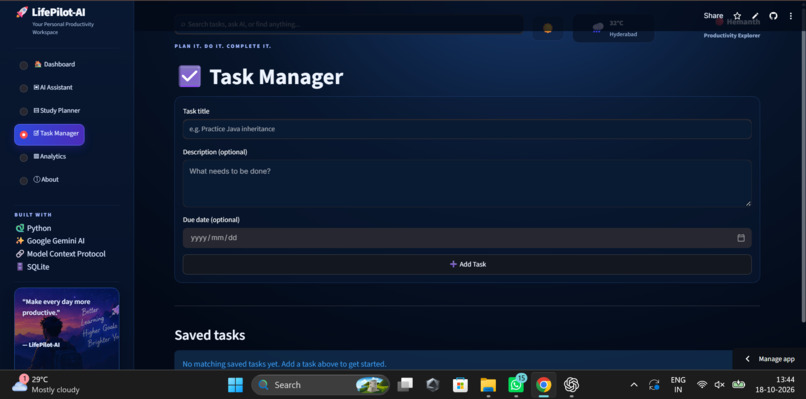Click the pencil edit icon at top right
806x399 pixels.
click(755, 16)
